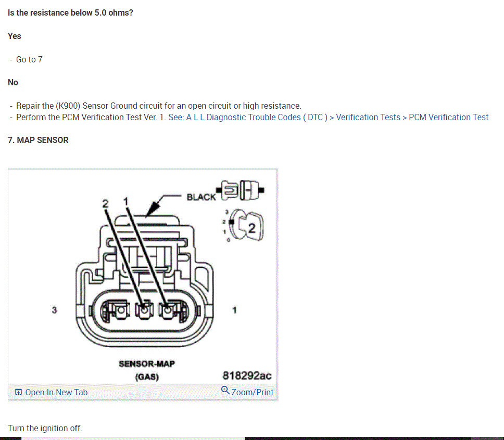Click the Zoom/Print link
504x440 pixels.
253,392
